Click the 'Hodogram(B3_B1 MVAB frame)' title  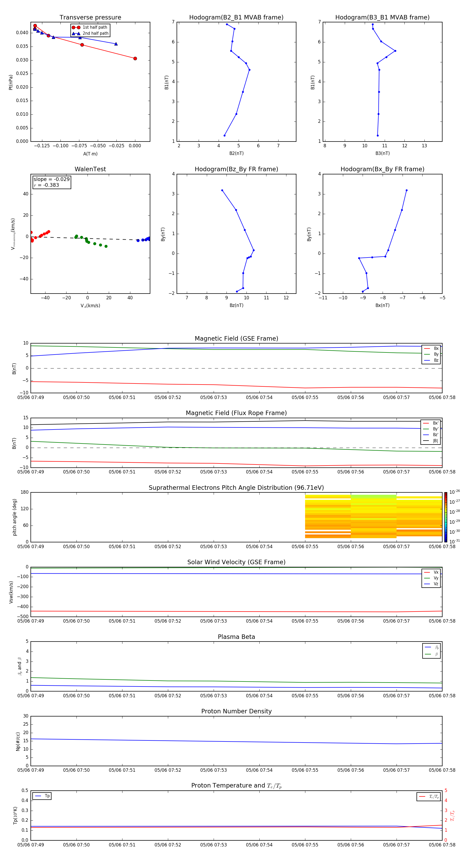click(x=382, y=18)
